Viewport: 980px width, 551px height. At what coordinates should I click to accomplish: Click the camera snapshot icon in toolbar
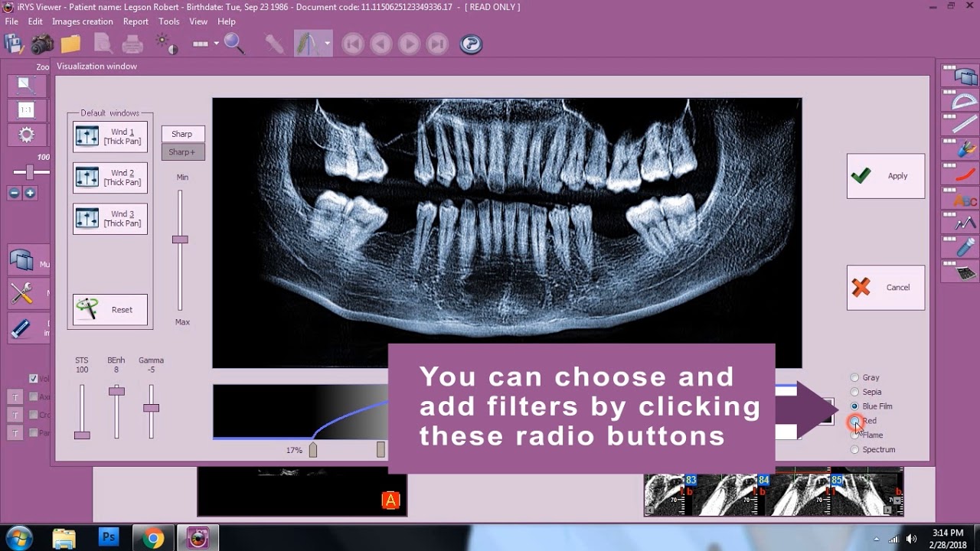pyautogui.click(x=42, y=44)
